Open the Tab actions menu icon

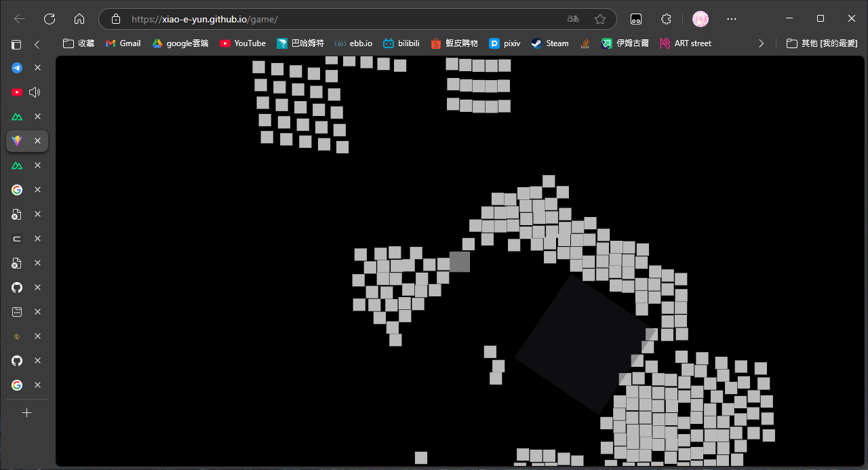click(x=16, y=44)
